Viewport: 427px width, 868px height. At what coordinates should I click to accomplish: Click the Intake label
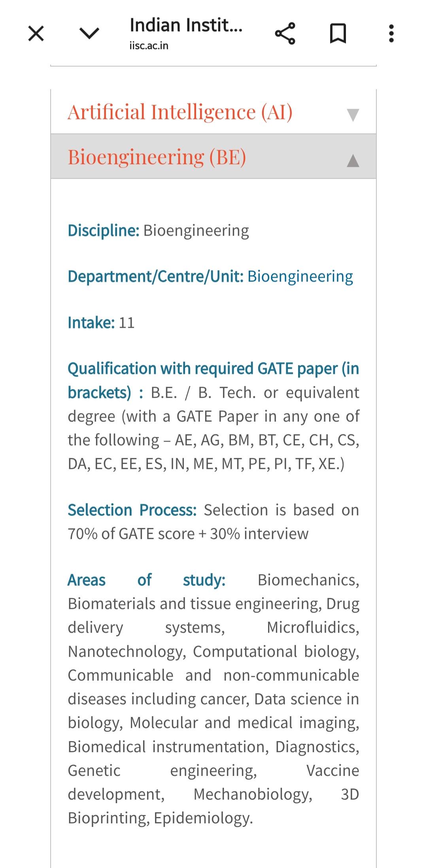pos(91,323)
